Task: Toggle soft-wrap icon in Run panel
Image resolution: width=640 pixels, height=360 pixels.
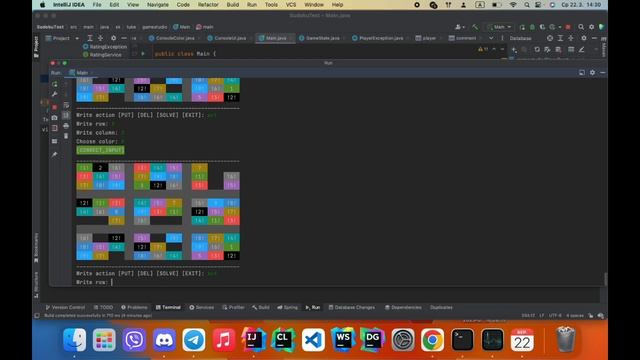Action: (66, 105)
